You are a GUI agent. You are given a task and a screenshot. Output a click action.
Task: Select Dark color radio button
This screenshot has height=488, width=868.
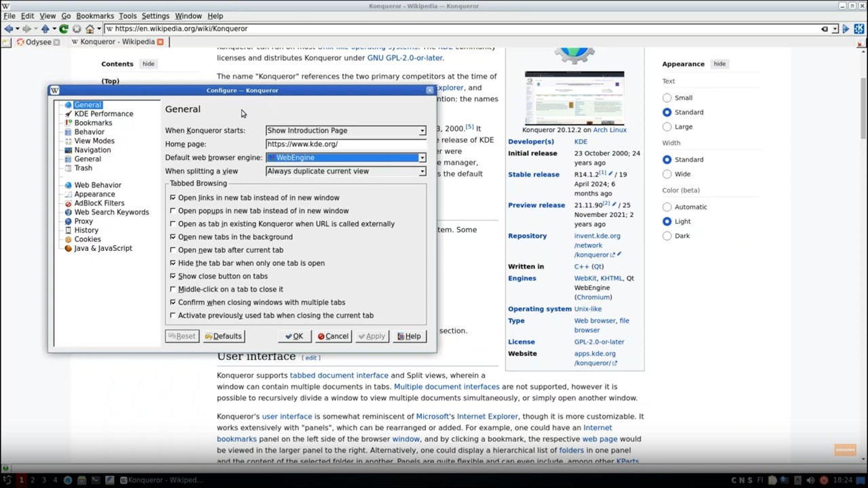tap(667, 236)
